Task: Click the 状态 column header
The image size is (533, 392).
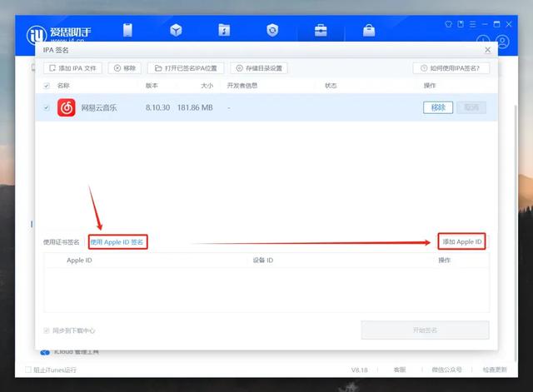Action: click(331, 86)
